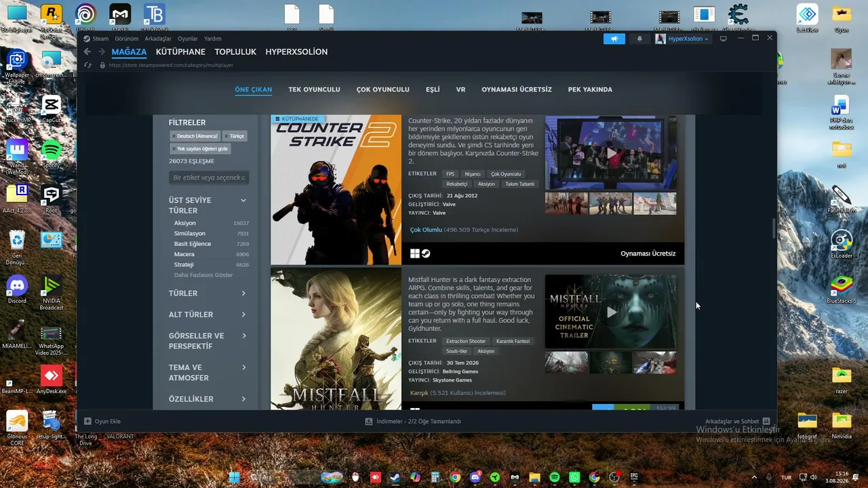Open the Windows Start menu

click(x=234, y=477)
